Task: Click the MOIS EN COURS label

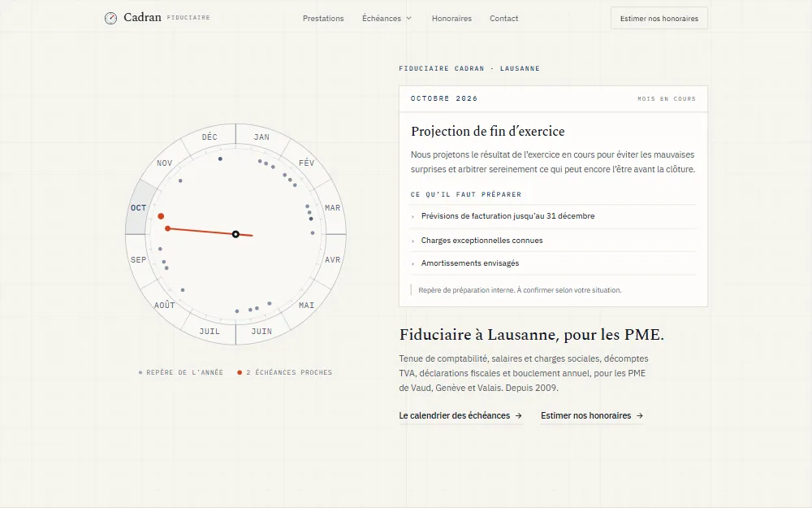Action: click(x=667, y=98)
